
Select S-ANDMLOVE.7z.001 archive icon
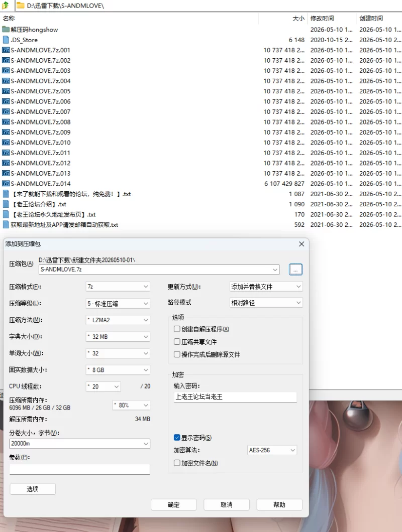point(6,50)
